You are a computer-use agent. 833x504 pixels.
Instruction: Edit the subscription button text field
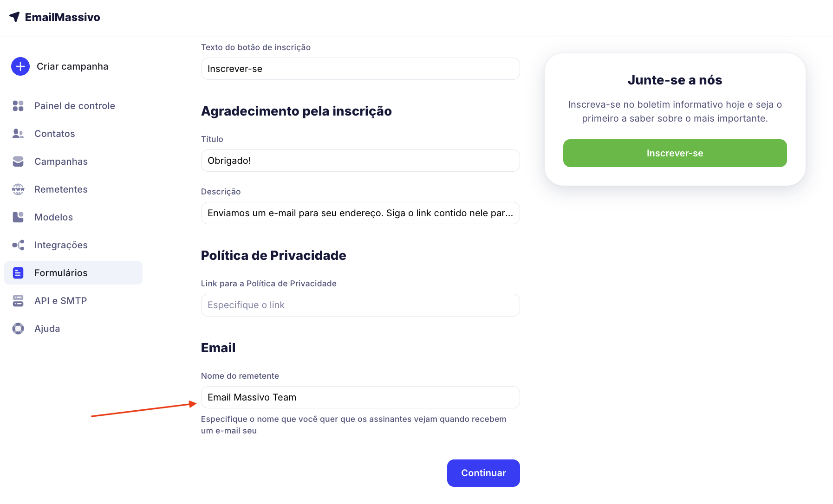coord(360,69)
